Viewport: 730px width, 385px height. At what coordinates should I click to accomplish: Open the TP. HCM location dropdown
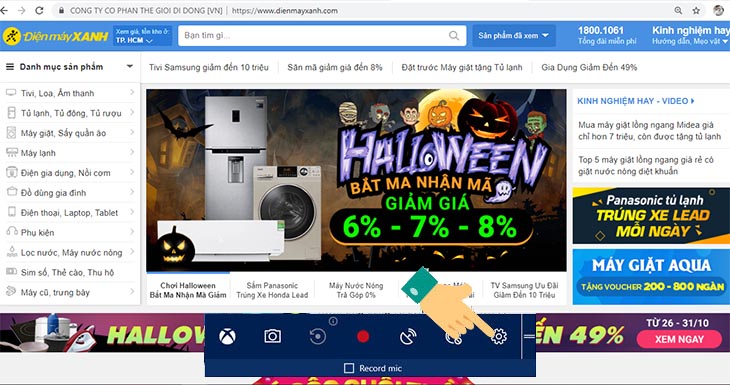click(142, 36)
